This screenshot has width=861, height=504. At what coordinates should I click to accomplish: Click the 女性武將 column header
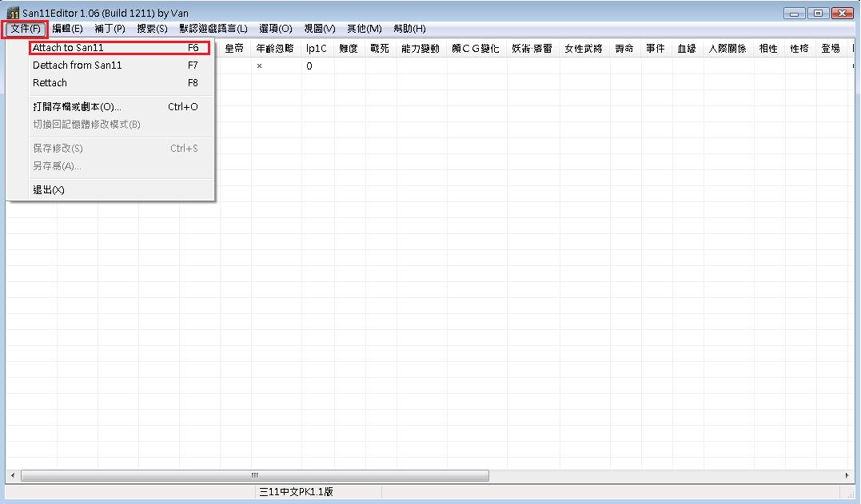coord(584,49)
